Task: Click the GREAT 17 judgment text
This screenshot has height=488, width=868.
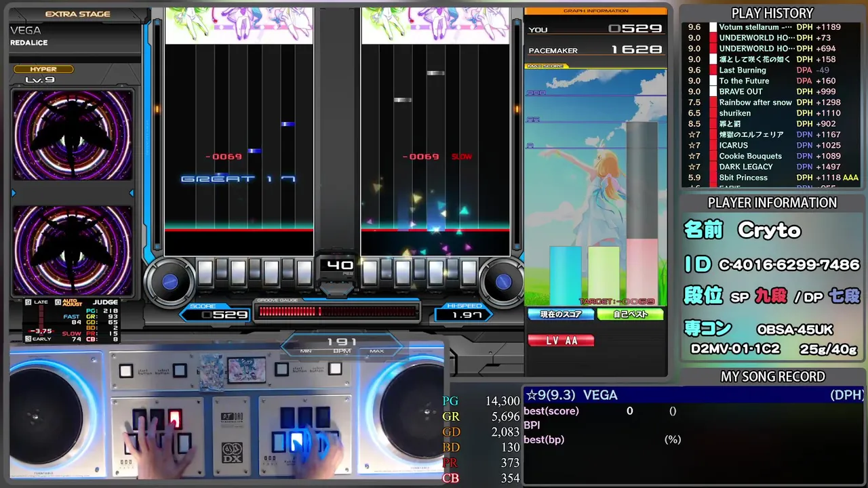Action: 239,179
